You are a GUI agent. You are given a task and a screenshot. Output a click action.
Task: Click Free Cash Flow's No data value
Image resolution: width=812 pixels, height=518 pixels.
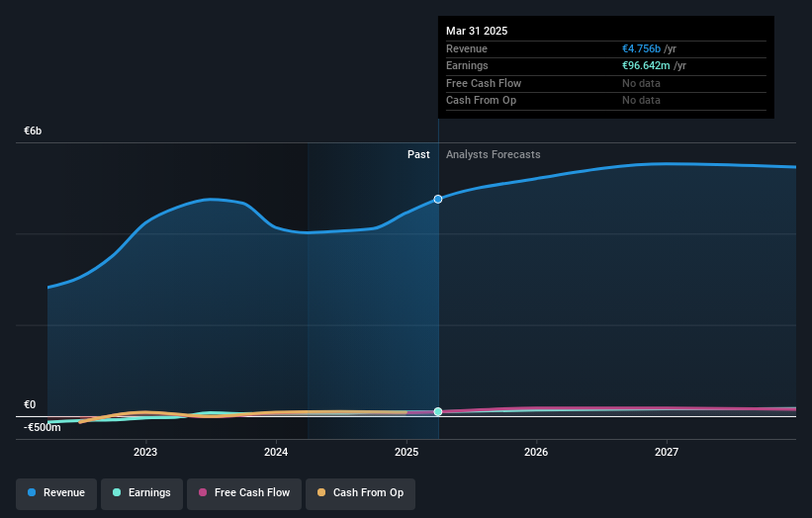(x=641, y=83)
